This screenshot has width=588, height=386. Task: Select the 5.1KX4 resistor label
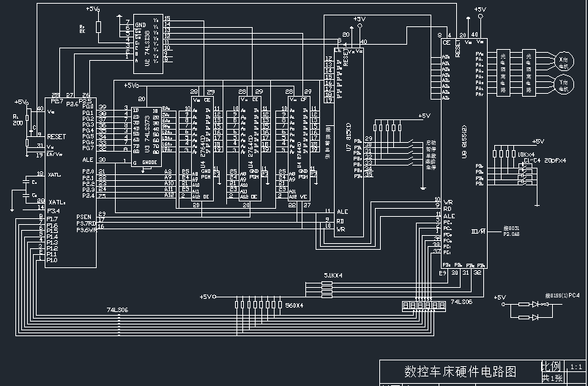click(333, 275)
